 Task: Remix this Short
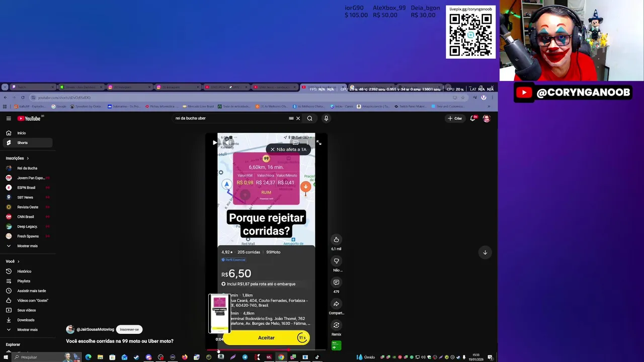(336, 325)
